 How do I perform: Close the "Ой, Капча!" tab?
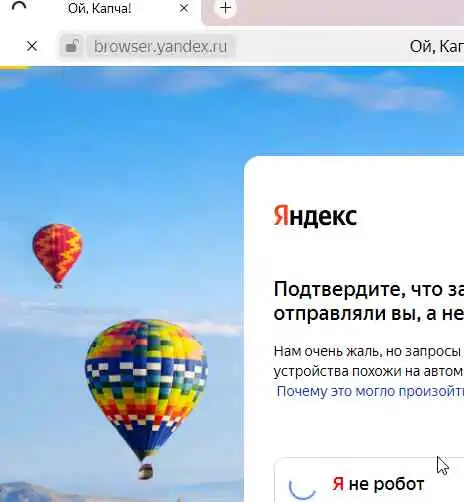click(x=184, y=8)
